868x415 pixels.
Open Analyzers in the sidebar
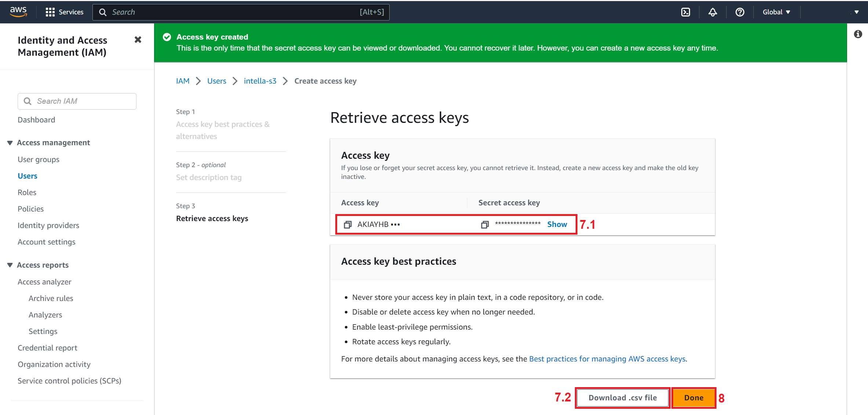(x=45, y=315)
